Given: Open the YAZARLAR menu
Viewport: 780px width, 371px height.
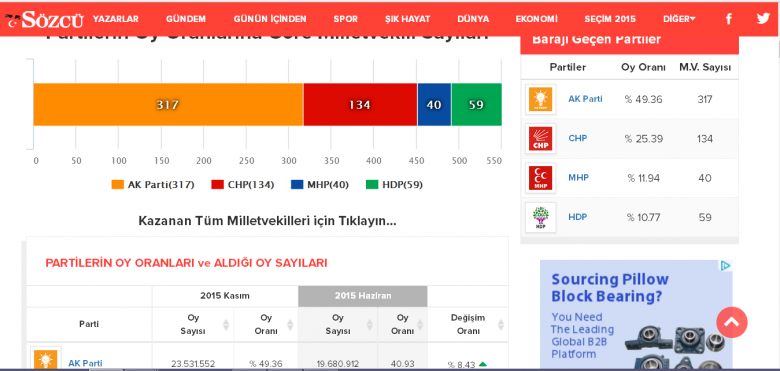Looking at the screenshot, I should [115, 19].
